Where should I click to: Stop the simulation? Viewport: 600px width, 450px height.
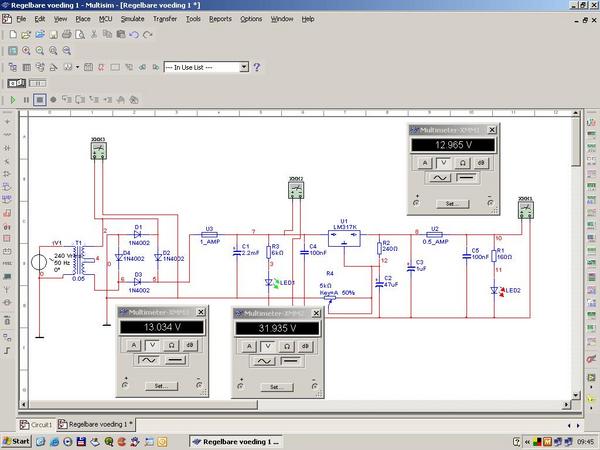point(40,100)
